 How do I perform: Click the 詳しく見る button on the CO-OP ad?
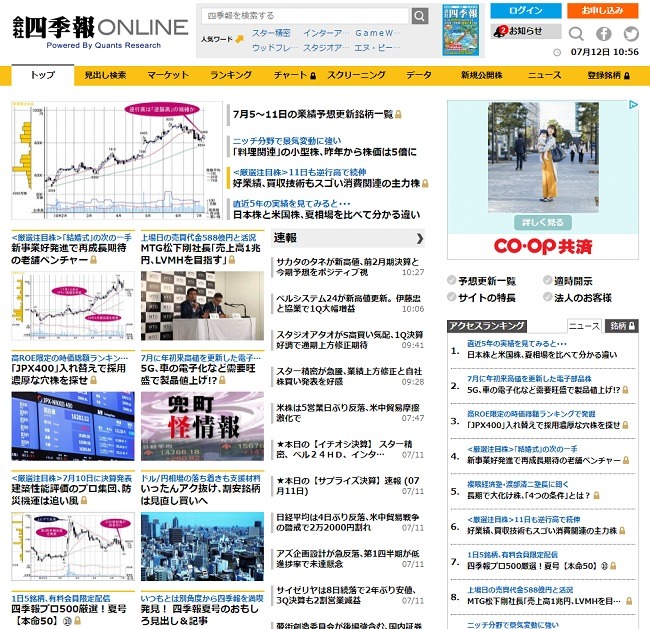click(543, 222)
